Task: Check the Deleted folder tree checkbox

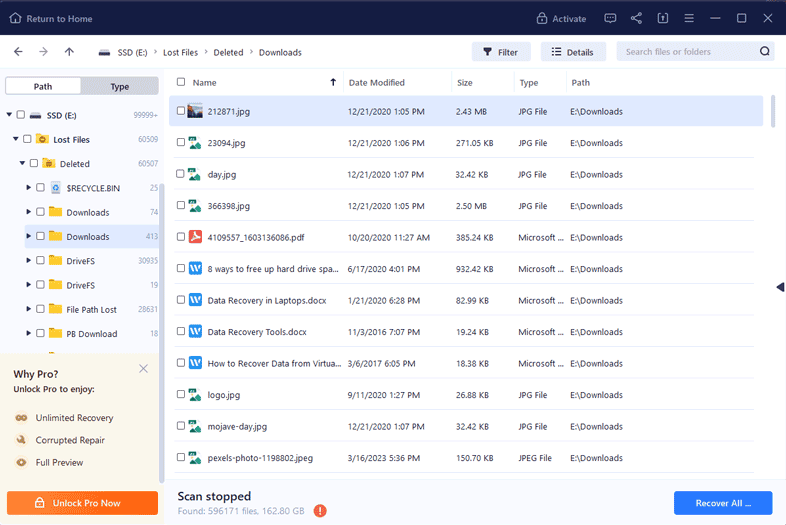Action: click(x=34, y=163)
